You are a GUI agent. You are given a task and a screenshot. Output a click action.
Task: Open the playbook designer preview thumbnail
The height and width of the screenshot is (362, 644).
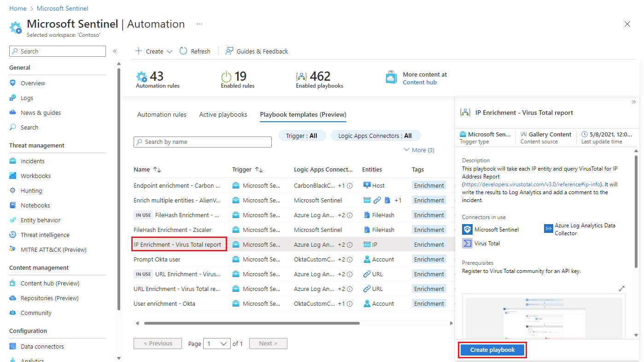(544, 317)
